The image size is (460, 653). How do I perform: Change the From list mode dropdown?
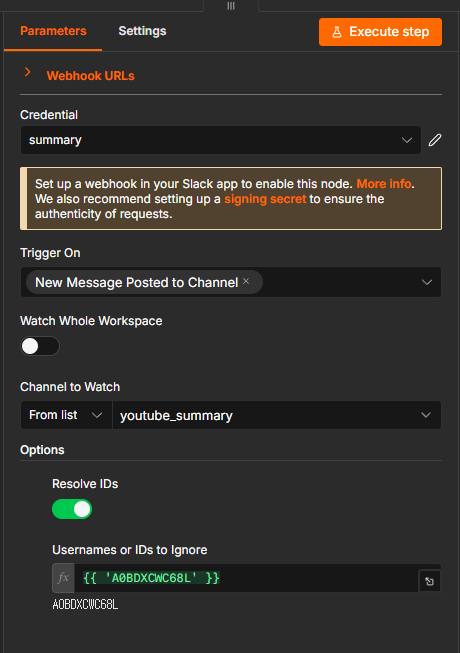tap(66, 415)
